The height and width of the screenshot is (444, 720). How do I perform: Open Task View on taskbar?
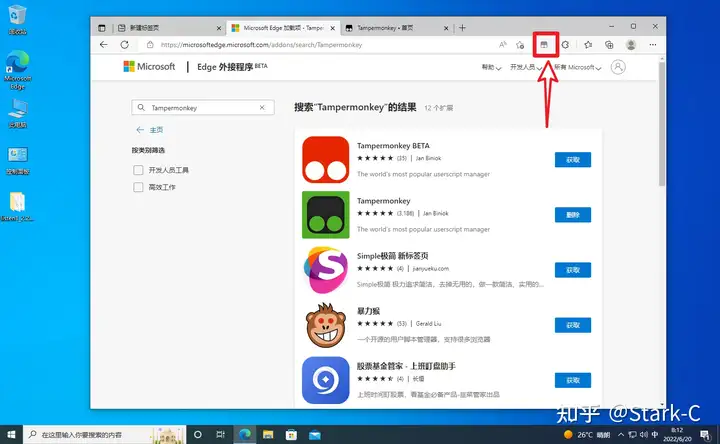220,434
